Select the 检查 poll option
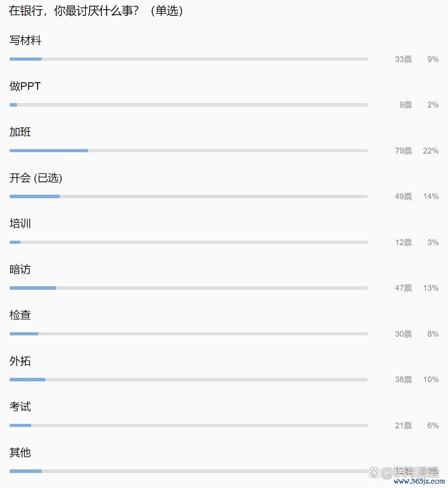 20,315
